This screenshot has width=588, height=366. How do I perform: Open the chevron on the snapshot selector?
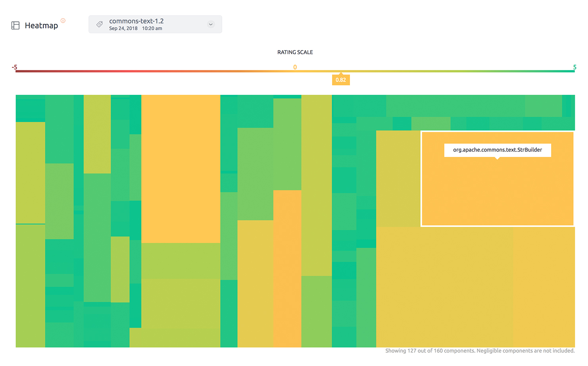[x=211, y=24]
